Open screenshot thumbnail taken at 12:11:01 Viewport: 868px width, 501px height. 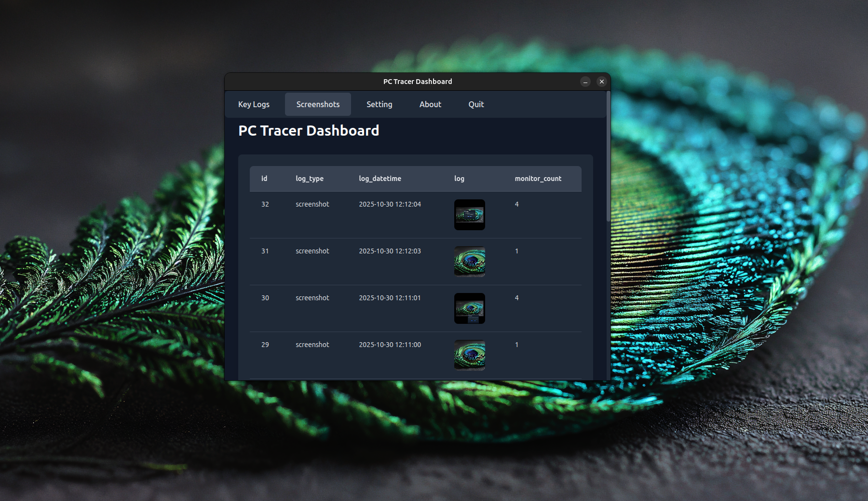click(469, 308)
